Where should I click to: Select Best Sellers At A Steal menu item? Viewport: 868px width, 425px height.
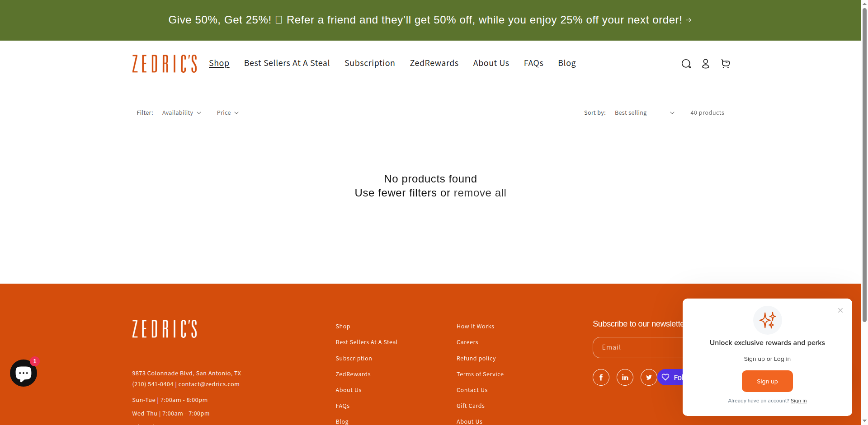pyautogui.click(x=287, y=63)
